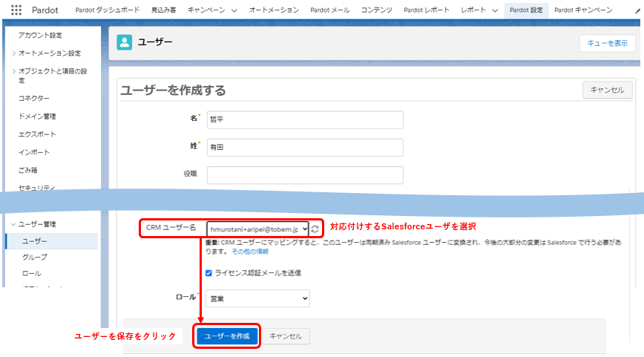The image size is (644, 357).
Task: Open the CRM ユーザー名 dropdown
Action: [x=257, y=229]
